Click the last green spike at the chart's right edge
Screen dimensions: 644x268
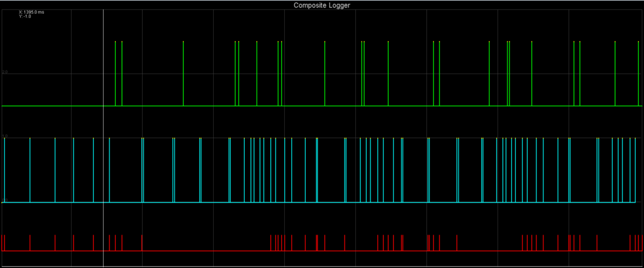click(x=638, y=74)
